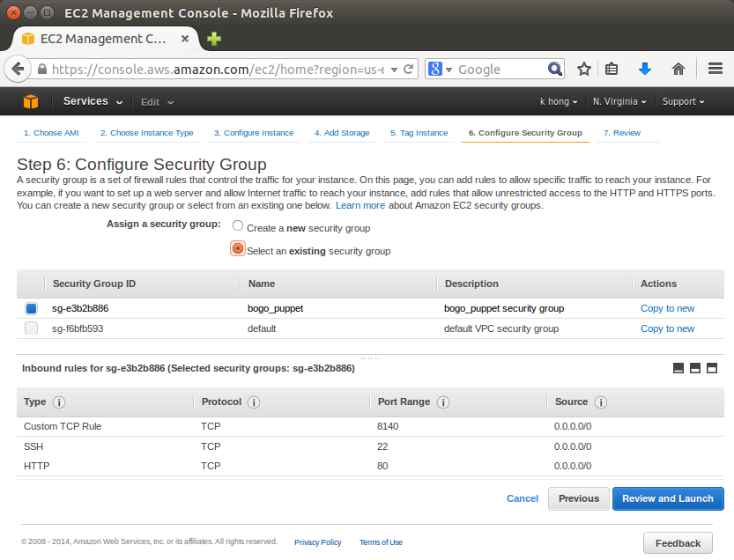Open the N. Virginia region menu
The width and height of the screenshot is (734, 560).
pyautogui.click(x=619, y=101)
